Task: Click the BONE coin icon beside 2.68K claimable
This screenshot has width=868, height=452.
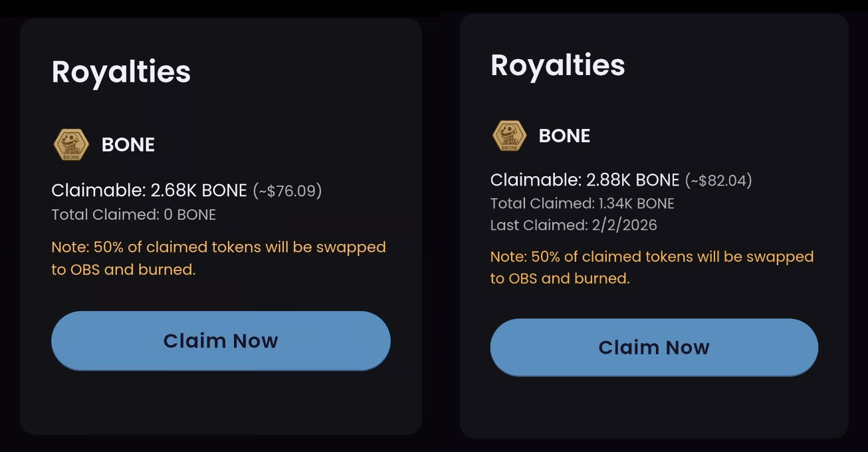Action: [70, 145]
